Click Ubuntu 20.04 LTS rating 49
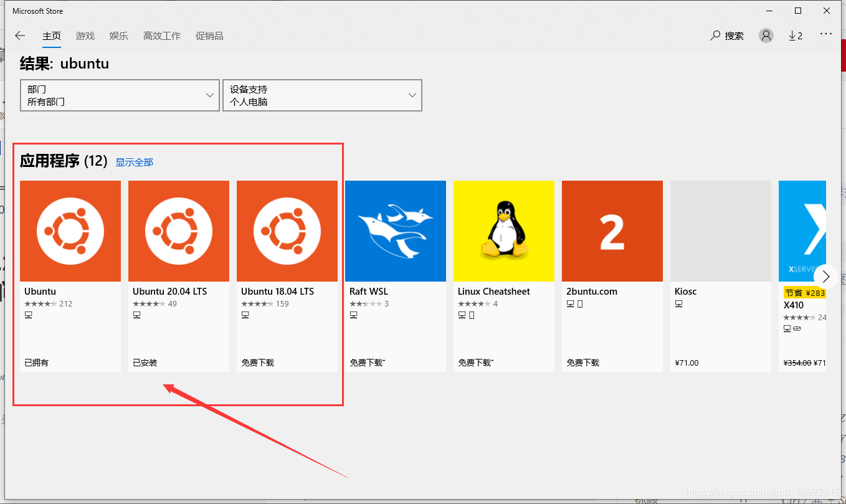 [x=154, y=304]
